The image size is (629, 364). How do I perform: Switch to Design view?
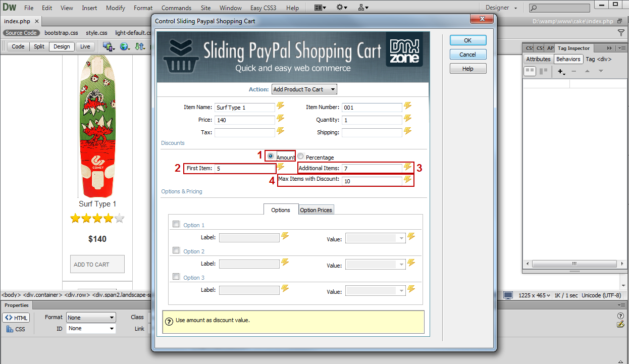[62, 46]
